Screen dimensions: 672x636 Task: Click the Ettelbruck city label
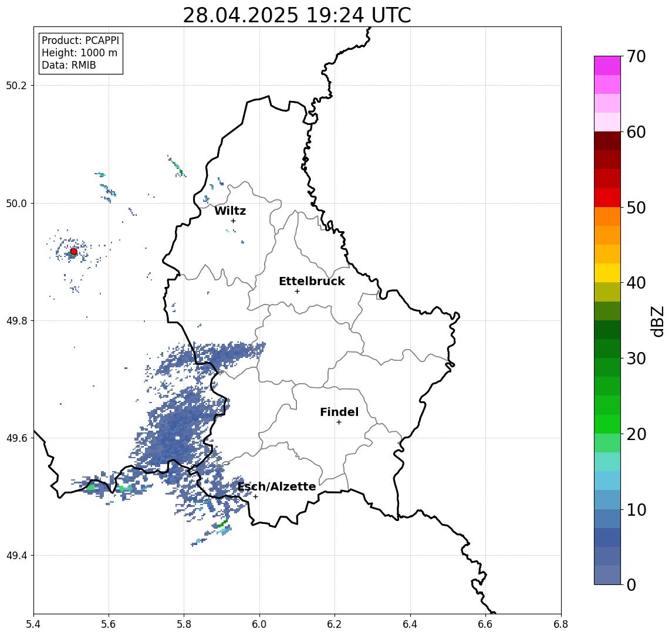[312, 281]
